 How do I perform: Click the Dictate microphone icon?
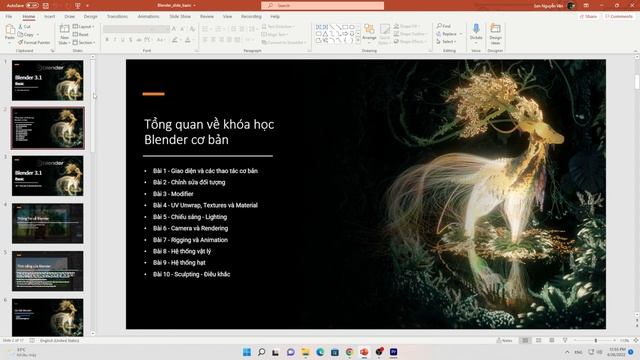(x=476, y=29)
